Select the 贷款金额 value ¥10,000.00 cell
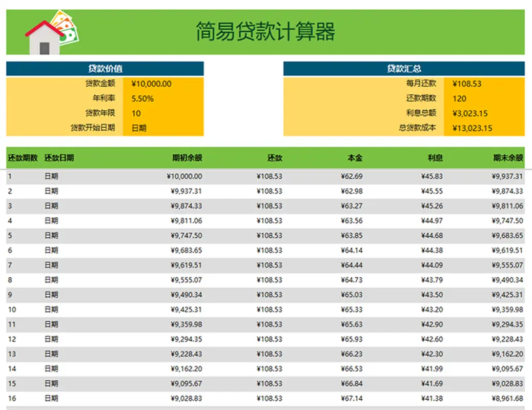The image size is (532, 410). 152,84
